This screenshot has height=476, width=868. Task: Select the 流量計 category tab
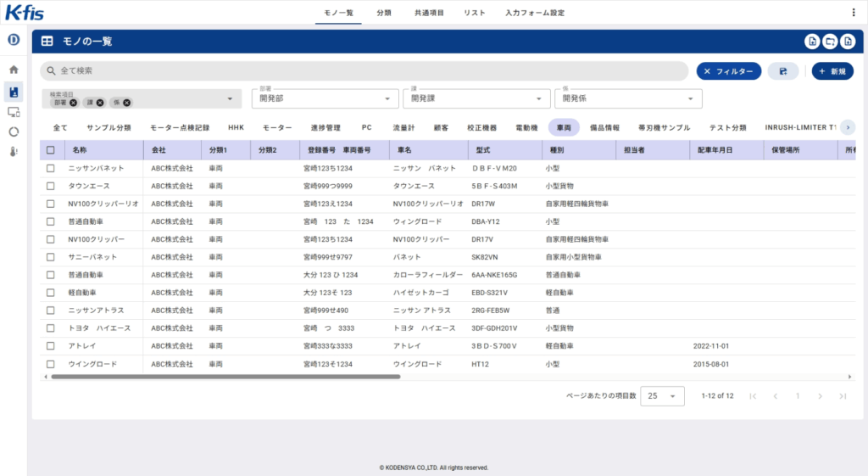pos(403,127)
